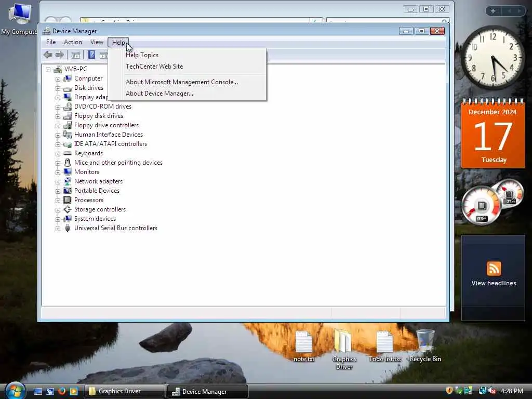Image resolution: width=532 pixels, height=399 pixels.
Task: Expand the DVD/CD-ROM drives node
Action: click(x=58, y=107)
